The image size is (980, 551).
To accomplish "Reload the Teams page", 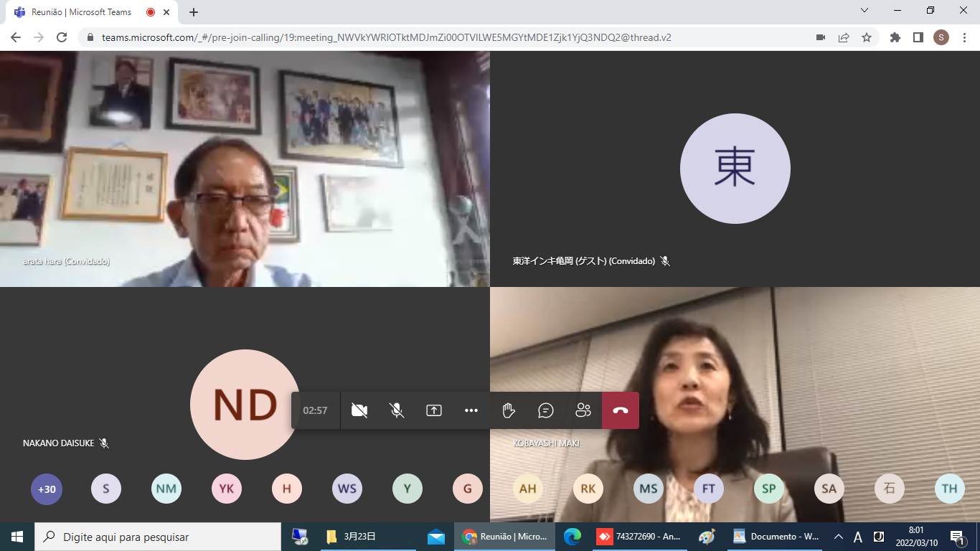I will click(62, 37).
